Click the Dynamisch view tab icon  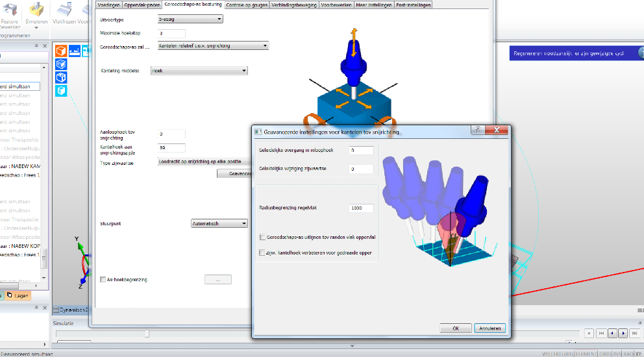pyautogui.click(x=56, y=310)
